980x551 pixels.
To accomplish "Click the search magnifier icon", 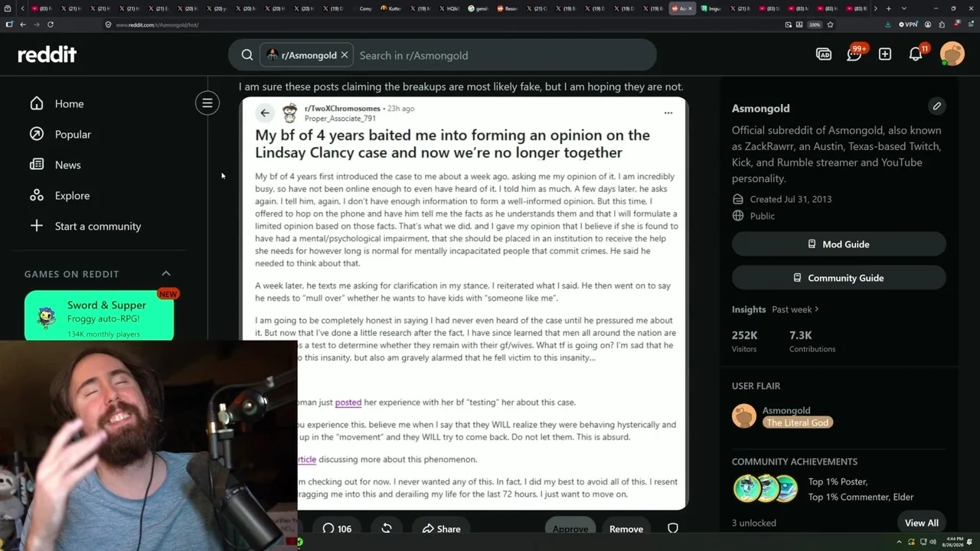I will point(247,55).
